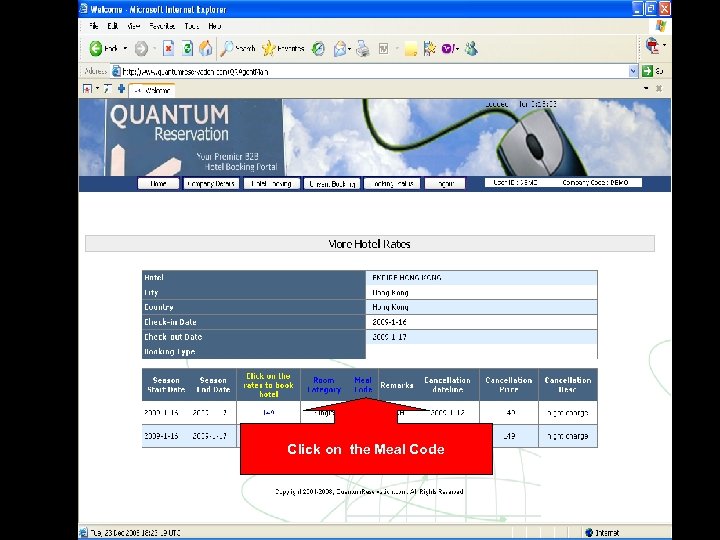Select the Welcome browser tab
This screenshot has width=720, height=540.
point(152,90)
